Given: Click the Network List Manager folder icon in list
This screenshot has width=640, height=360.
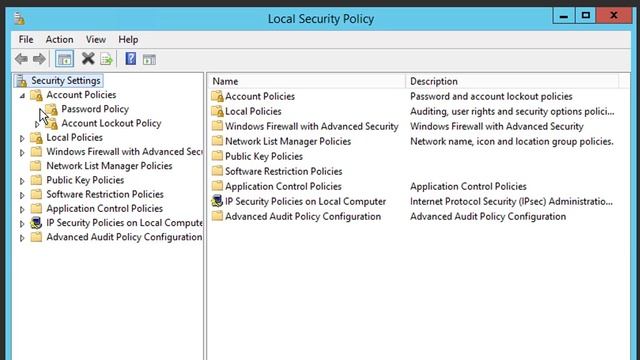Looking at the screenshot, I should pos(217,141).
